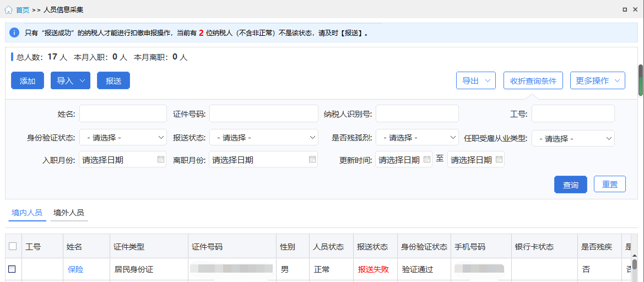The image size is (644, 282).
Task: Click the 银行卡状态 column header
Action: (x=544, y=246)
